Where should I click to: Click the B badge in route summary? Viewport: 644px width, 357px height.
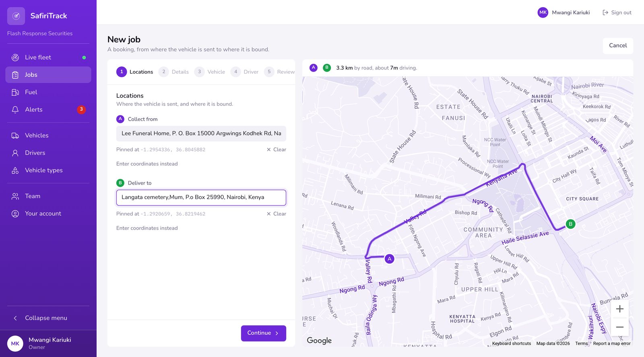click(327, 68)
